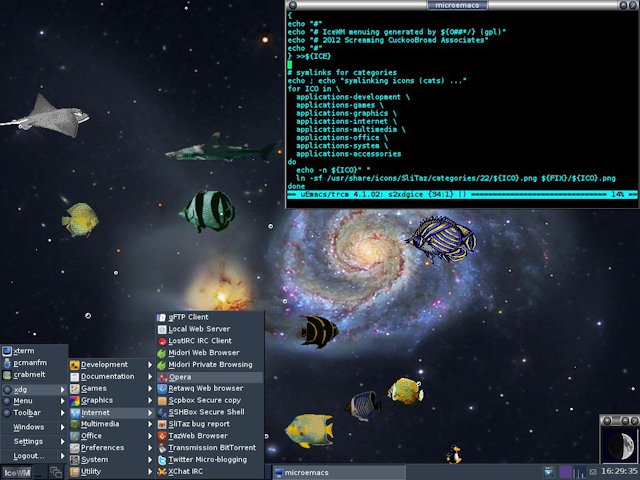Click the Development category icon
The image size is (640, 480).
74,365
